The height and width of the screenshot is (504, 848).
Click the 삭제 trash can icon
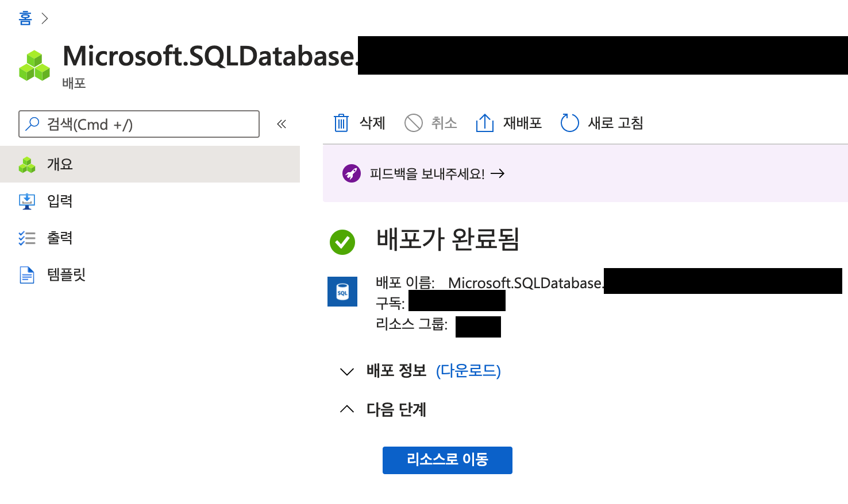[341, 123]
